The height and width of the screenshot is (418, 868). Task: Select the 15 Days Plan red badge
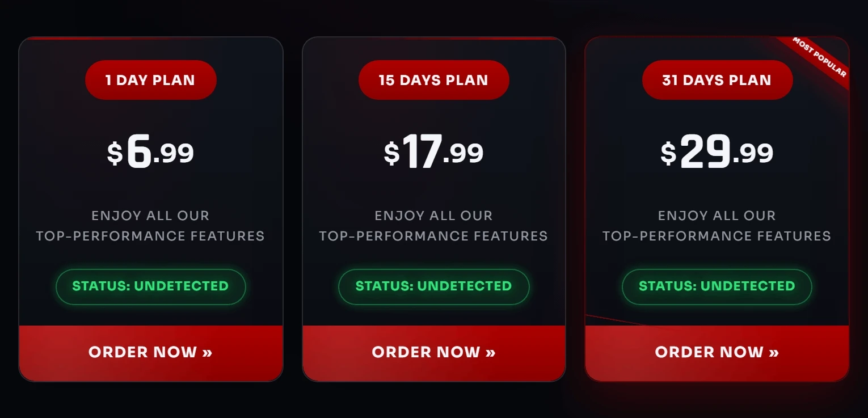pyautogui.click(x=433, y=80)
